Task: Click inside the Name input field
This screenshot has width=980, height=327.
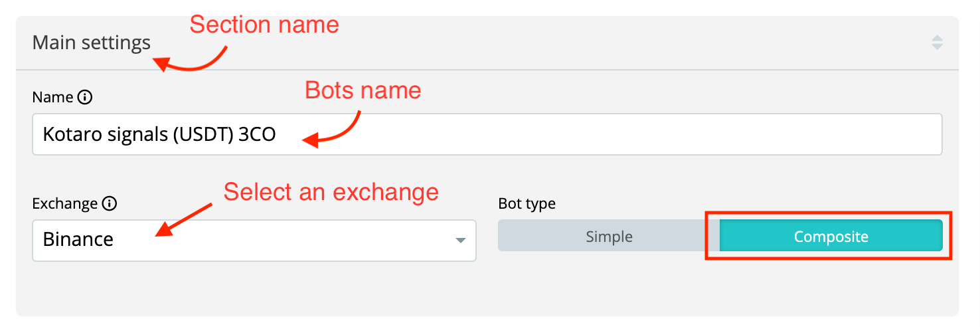Action: pyautogui.click(x=531, y=135)
